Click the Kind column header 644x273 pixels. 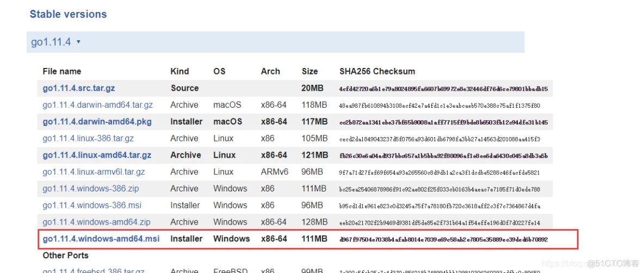(x=179, y=71)
